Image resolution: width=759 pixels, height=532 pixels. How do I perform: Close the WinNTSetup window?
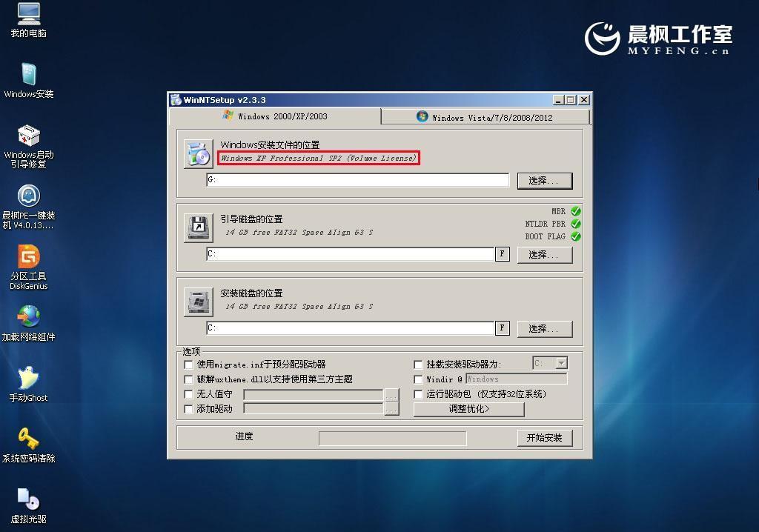click(x=584, y=100)
